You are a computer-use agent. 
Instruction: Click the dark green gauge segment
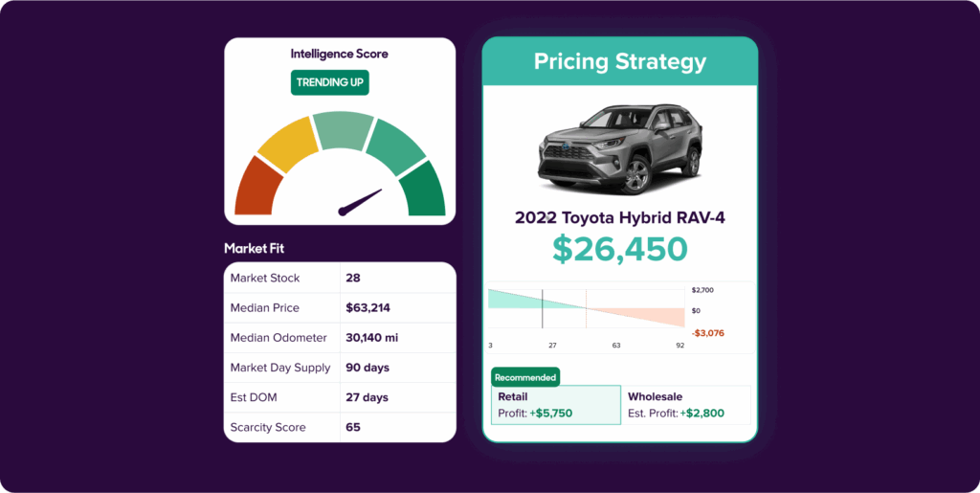422,189
